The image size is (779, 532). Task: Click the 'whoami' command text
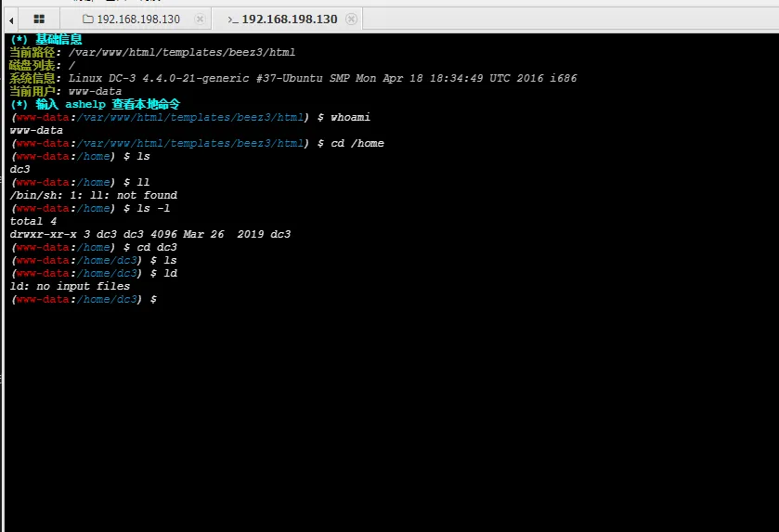tap(350, 117)
